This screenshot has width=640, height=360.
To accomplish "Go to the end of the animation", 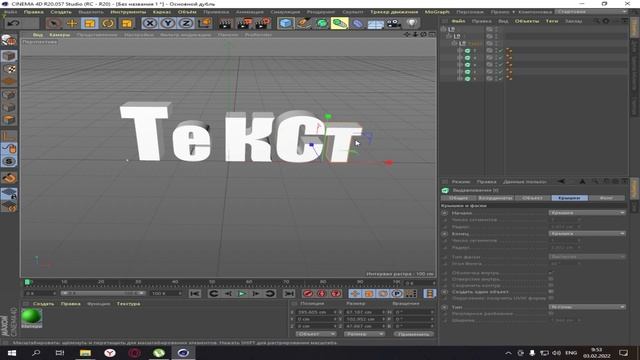I will [x=289, y=293].
